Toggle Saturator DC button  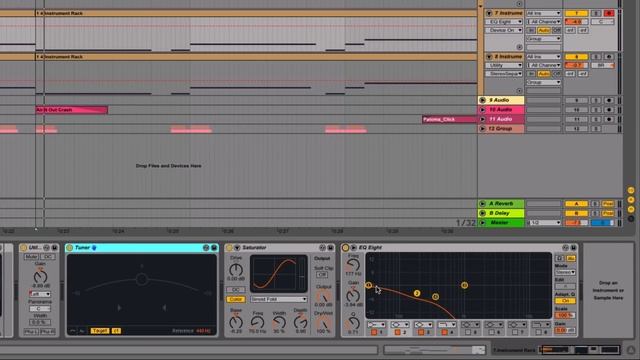(x=236, y=290)
